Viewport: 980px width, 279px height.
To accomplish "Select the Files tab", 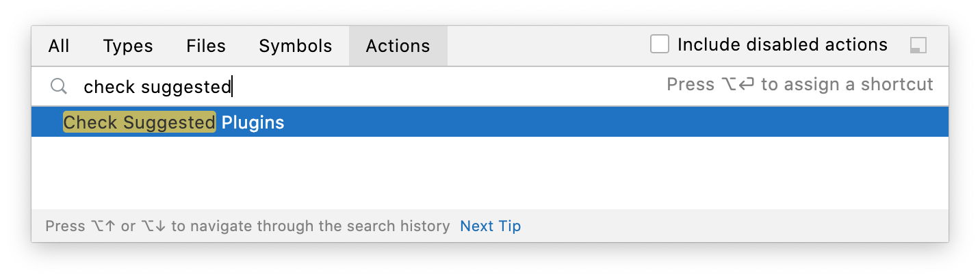I will pos(205,46).
